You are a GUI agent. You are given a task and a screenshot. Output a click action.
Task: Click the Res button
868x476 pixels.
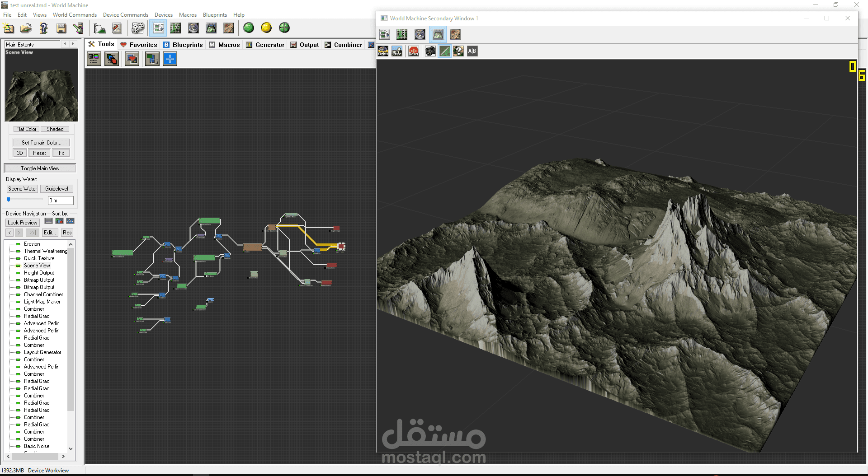pos(67,233)
